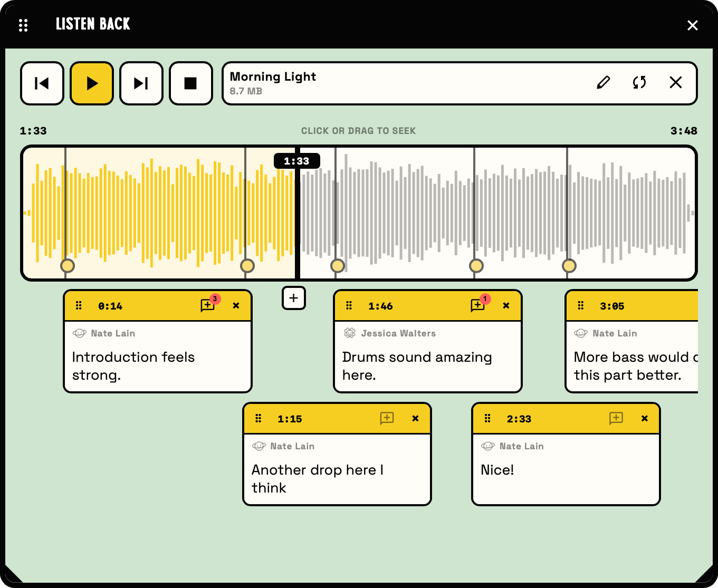Click Nate Lain's name on the 0:14 note
The height and width of the screenshot is (588, 718).
pyautogui.click(x=113, y=333)
